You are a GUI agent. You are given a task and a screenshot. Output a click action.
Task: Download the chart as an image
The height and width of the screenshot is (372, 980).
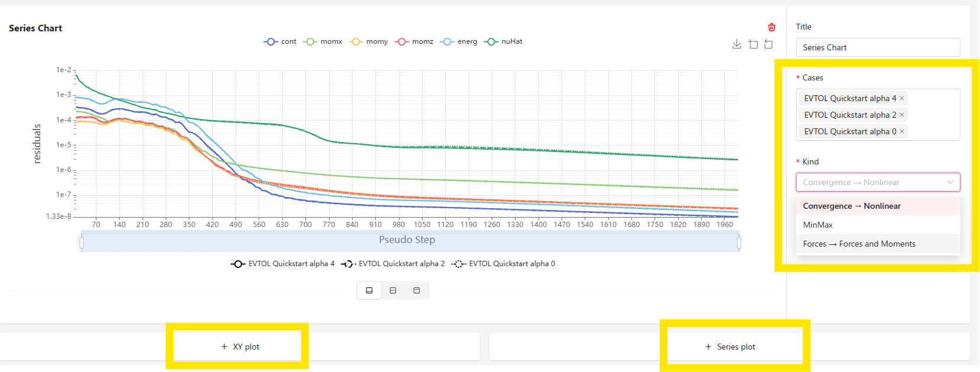[x=737, y=44]
